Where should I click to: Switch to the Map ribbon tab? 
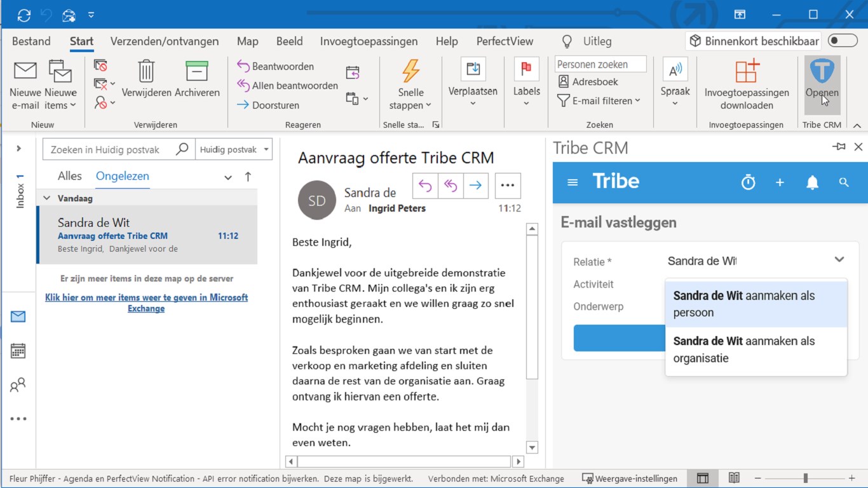[247, 41]
